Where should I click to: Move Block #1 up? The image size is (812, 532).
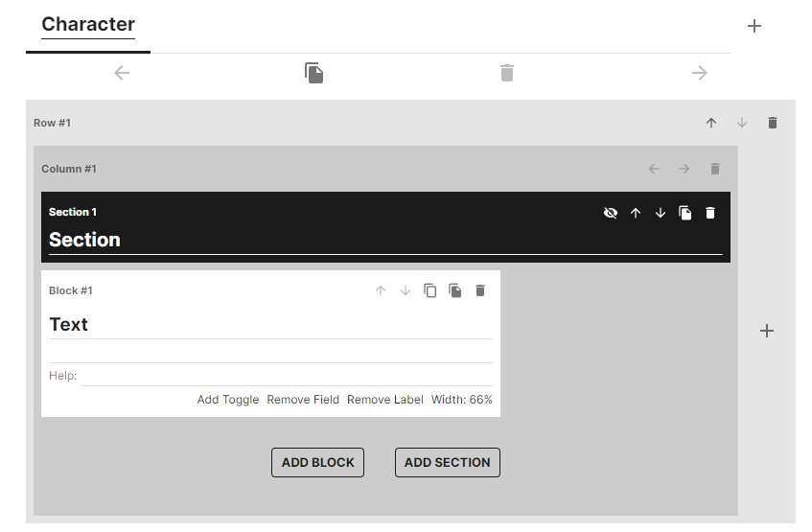tap(381, 290)
